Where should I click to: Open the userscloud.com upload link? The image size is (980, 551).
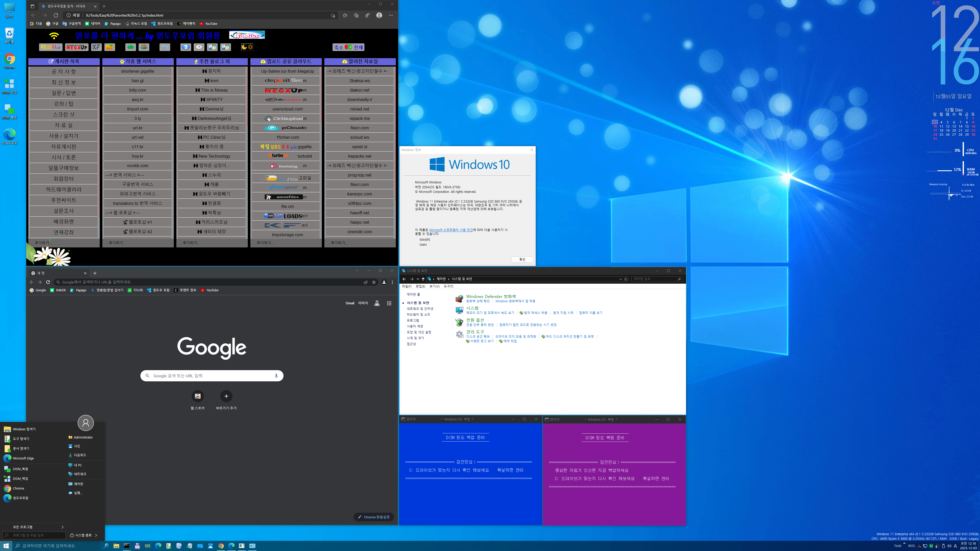[x=288, y=109]
